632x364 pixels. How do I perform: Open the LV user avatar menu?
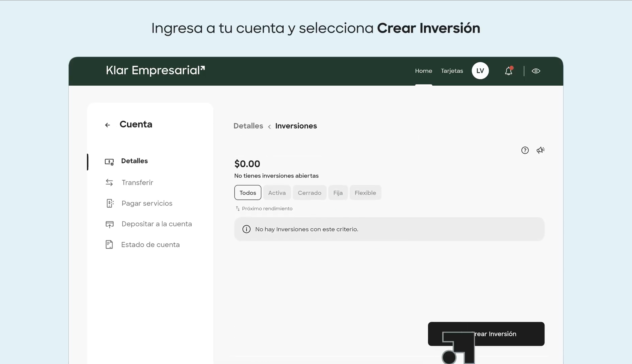(x=480, y=71)
